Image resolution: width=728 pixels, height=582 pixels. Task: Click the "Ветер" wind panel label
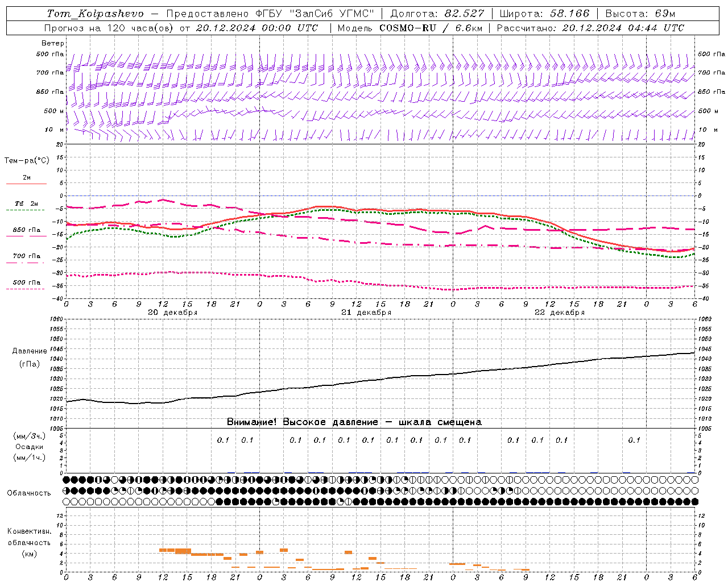(53, 43)
